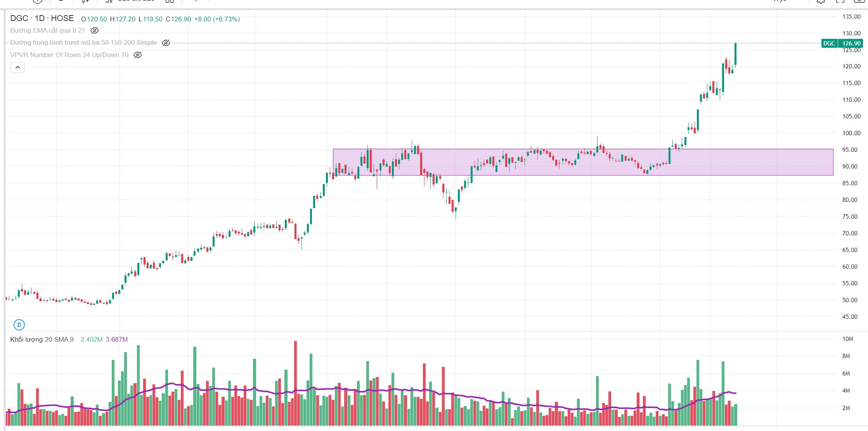
Task: Open the candlestick chart type selector
Action: pyautogui.click(x=85, y=1)
